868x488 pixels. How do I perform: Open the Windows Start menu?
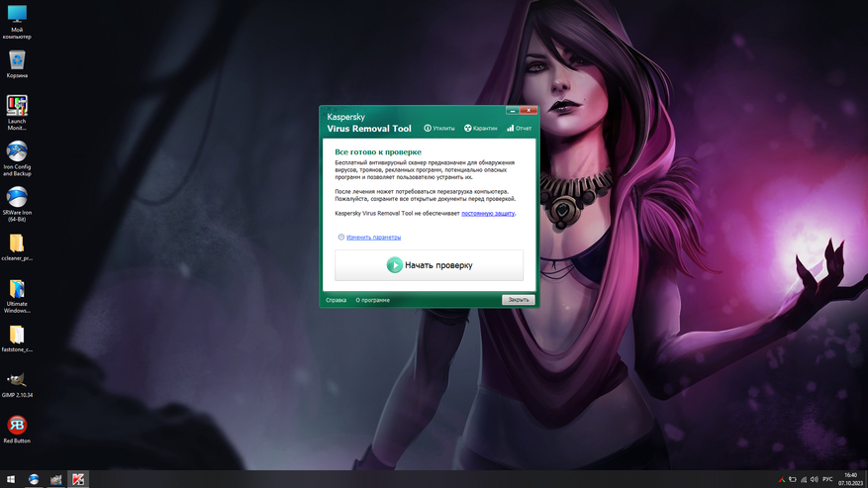pyautogui.click(x=11, y=479)
